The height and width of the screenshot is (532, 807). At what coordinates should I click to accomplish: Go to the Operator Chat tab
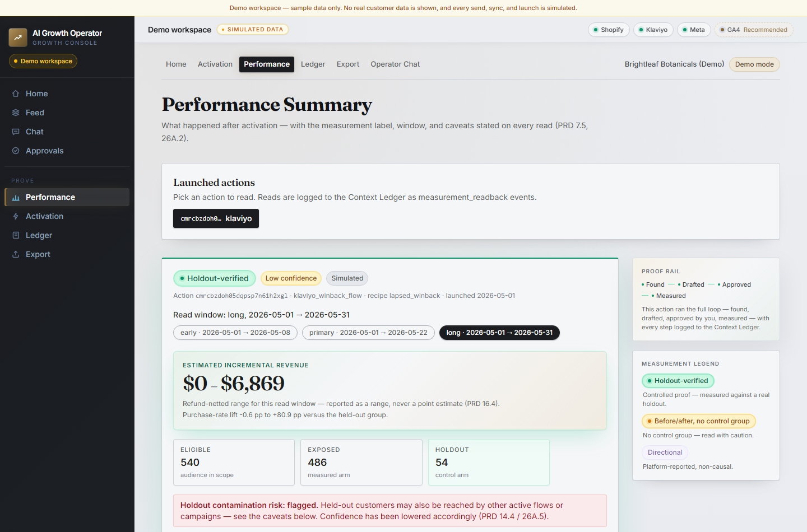click(x=395, y=64)
